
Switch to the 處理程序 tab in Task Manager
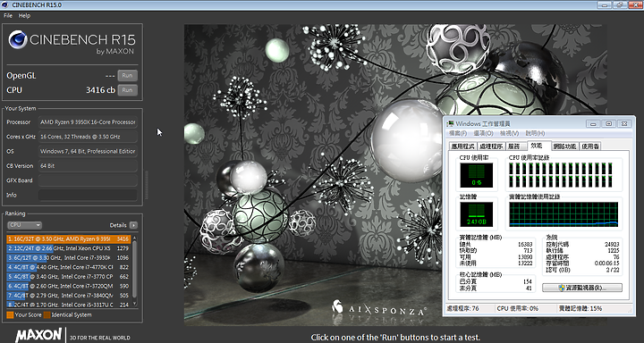[x=491, y=146]
